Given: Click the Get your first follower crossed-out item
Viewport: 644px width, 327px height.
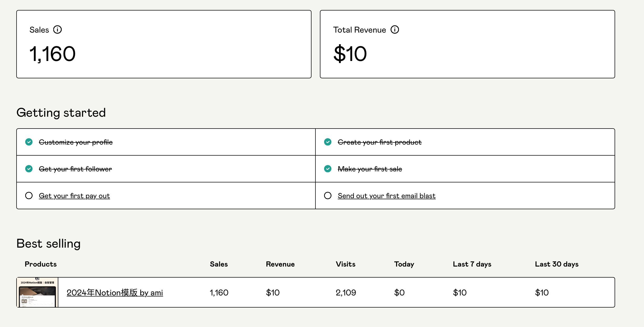Looking at the screenshot, I should [x=75, y=169].
